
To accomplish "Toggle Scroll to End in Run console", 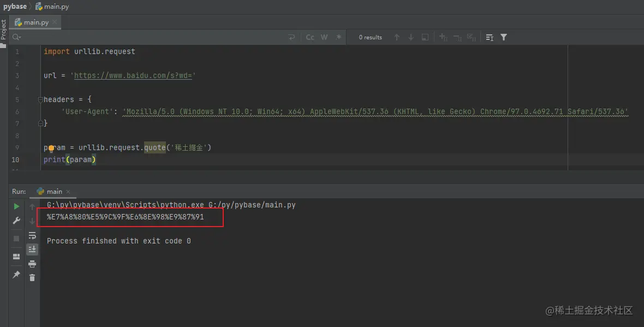I will click(x=32, y=249).
